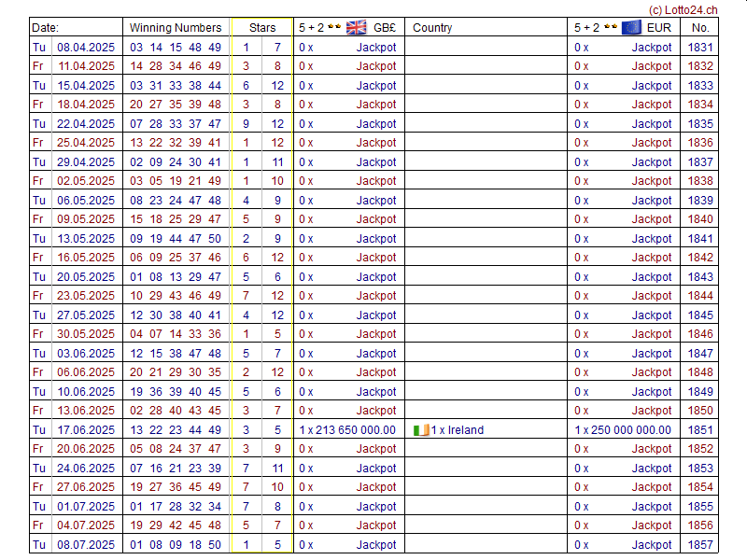This screenshot has height=560, width=747.
Task: Click the 1 x Ireland winner text
Action: (457, 430)
